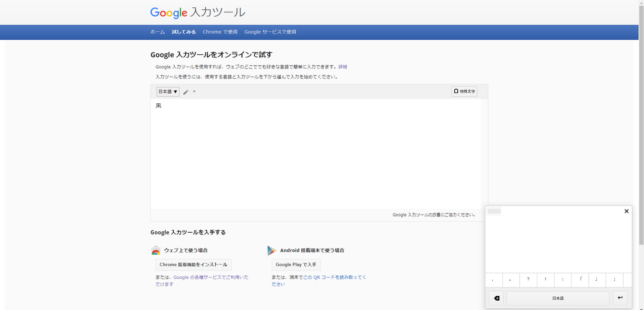644x310 pixels.
Task: Select the 試してみる tab
Action: 184,32
